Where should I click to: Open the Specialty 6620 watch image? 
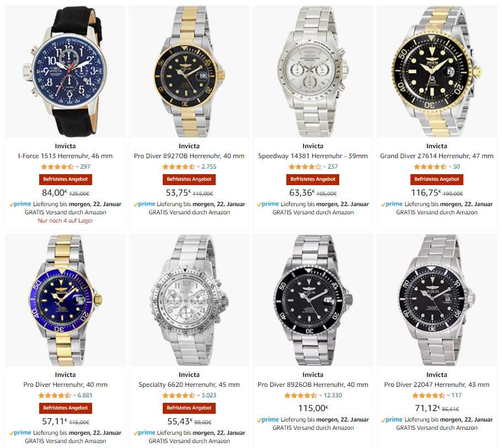pyautogui.click(x=189, y=300)
